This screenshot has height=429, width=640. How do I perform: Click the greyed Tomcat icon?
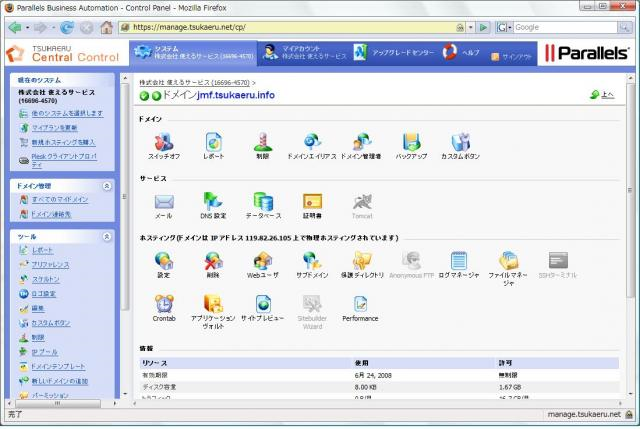[x=362, y=201]
